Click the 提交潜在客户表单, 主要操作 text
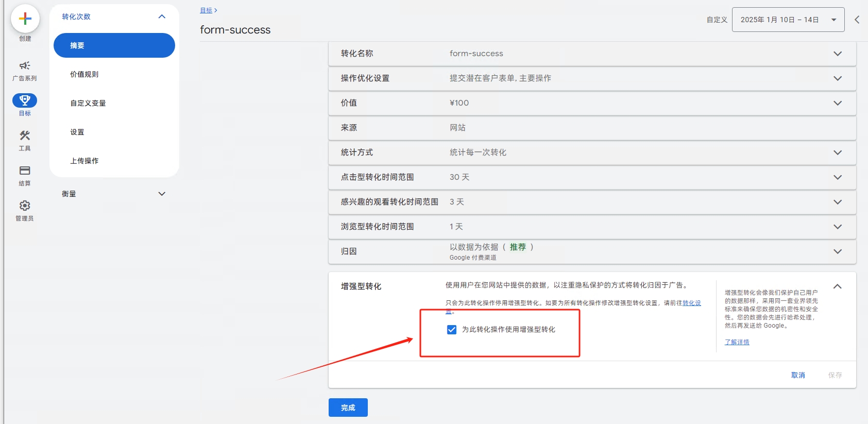 (x=500, y=78)
